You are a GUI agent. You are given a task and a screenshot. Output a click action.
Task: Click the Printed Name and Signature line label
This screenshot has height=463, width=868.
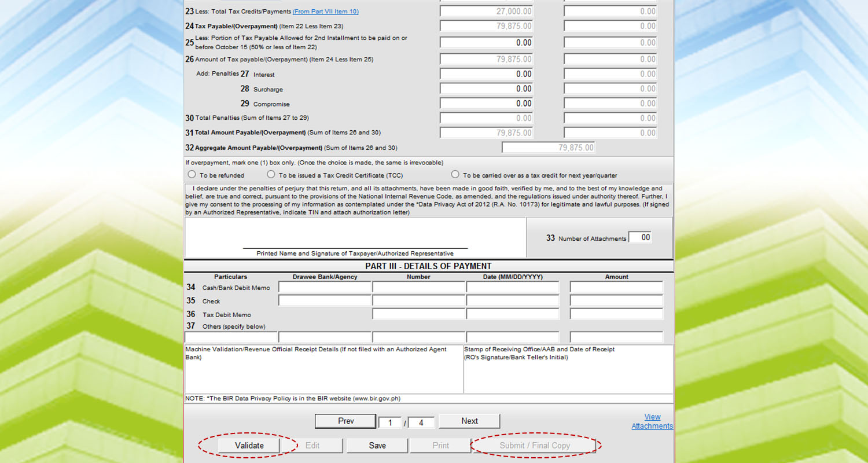(x=355, y=253)
